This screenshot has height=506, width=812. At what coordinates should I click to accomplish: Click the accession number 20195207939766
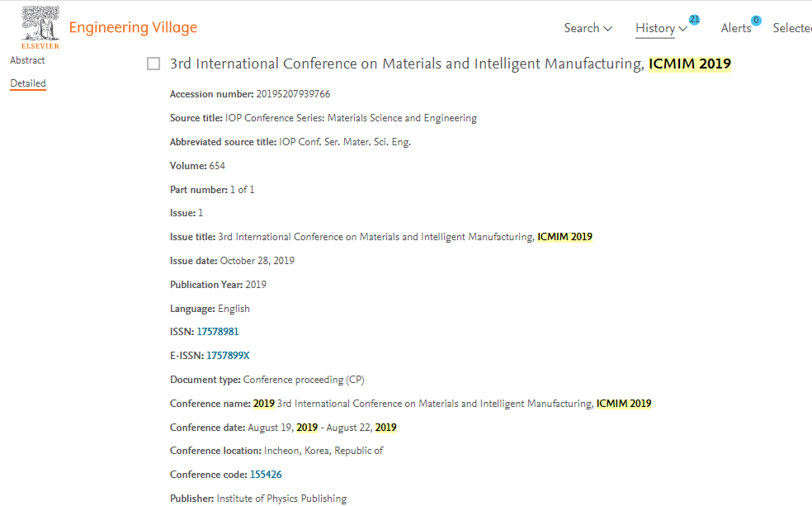coord(293,94)
